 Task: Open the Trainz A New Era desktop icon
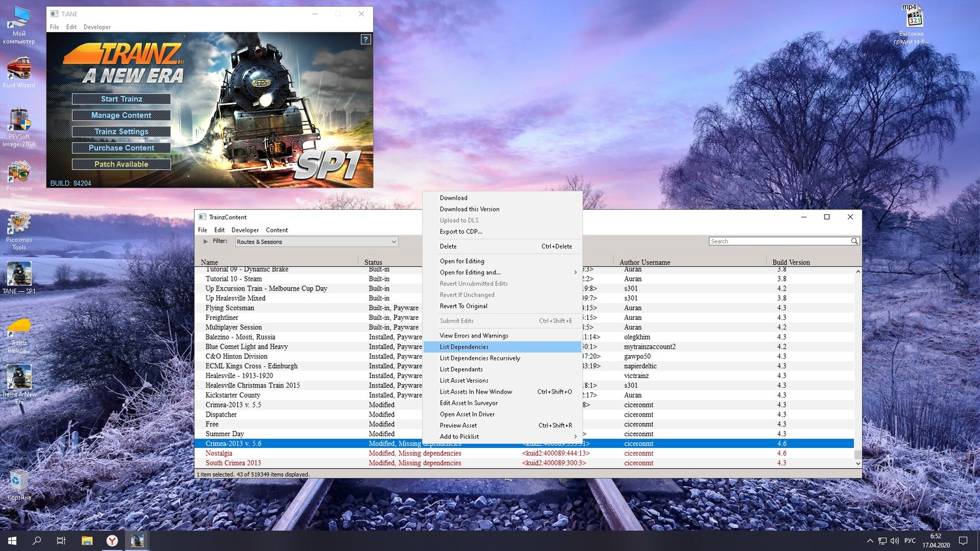[19, 385]
